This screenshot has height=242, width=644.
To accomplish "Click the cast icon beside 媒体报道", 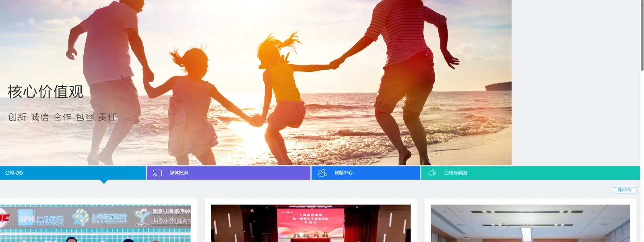I will pyautogui.click(x=157, y=173).
